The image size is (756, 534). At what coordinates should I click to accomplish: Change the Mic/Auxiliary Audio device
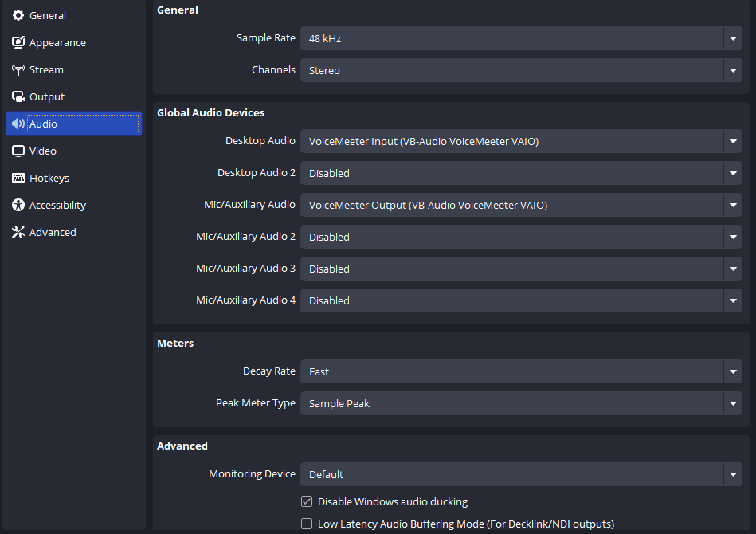[521, 205]
